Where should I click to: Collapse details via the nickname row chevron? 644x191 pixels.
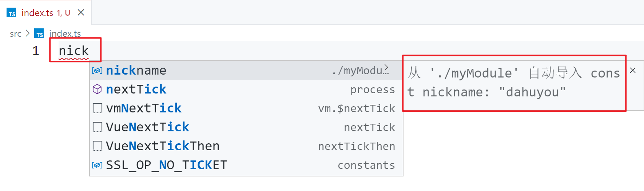(386, 67)
